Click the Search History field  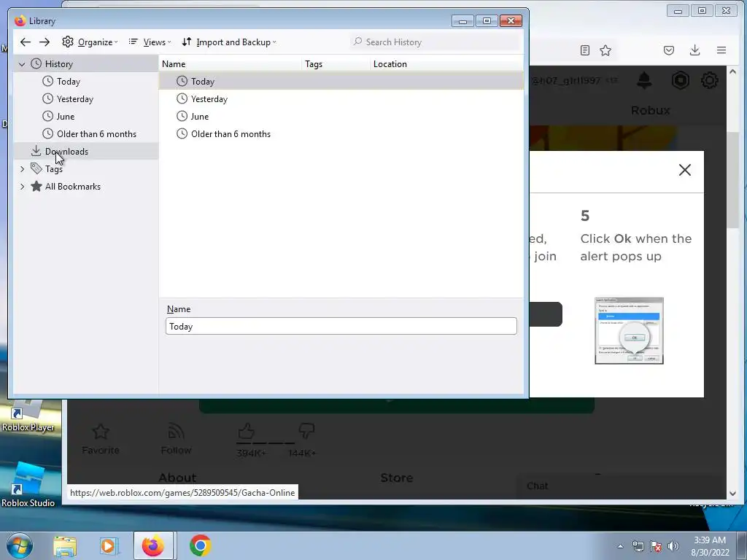pyautogui.click(x=435, y=42)
